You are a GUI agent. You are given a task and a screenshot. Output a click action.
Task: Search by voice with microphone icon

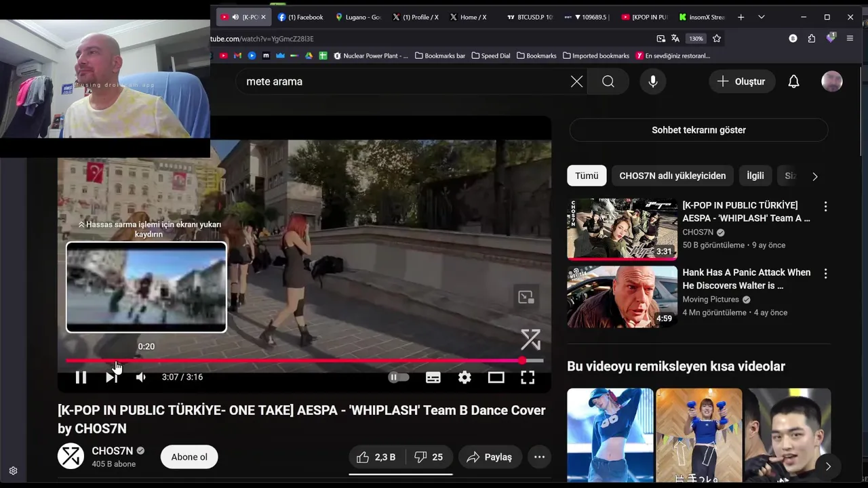(653, 81)
